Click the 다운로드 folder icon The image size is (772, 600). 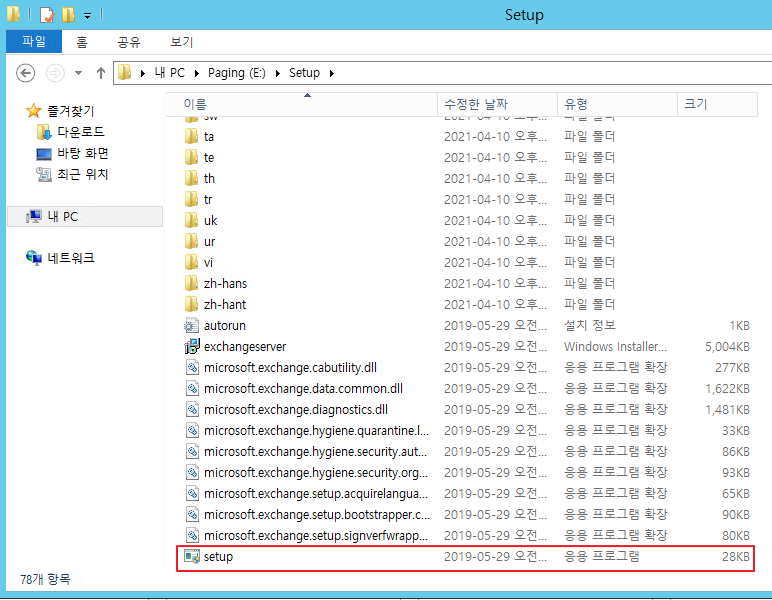44,132
